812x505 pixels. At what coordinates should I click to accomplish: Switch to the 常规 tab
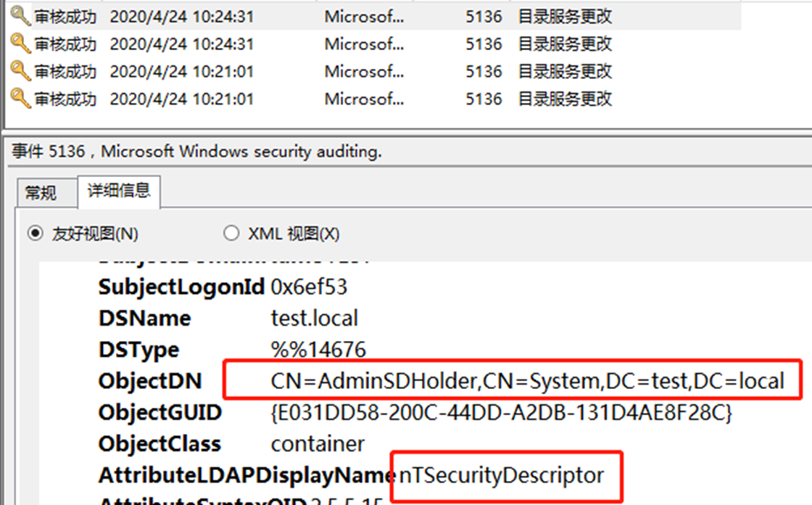click(x=40, y=193)
